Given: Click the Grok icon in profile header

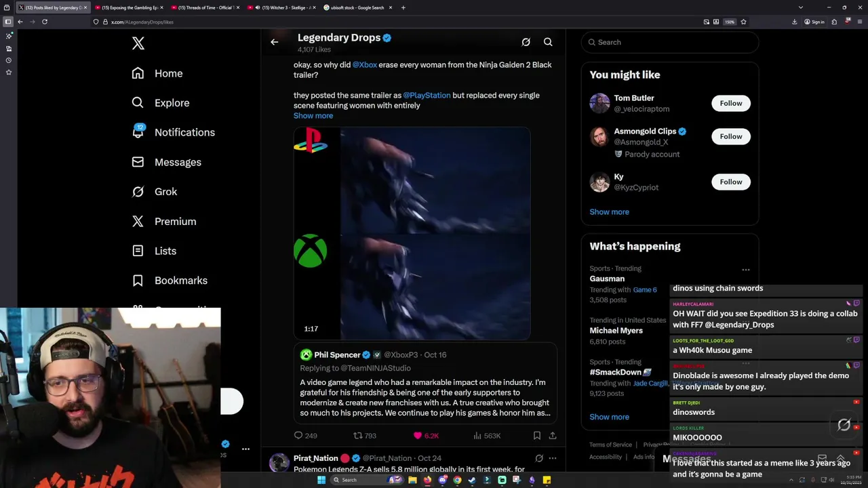Looking at the screenshot, I should pos(526,42).
